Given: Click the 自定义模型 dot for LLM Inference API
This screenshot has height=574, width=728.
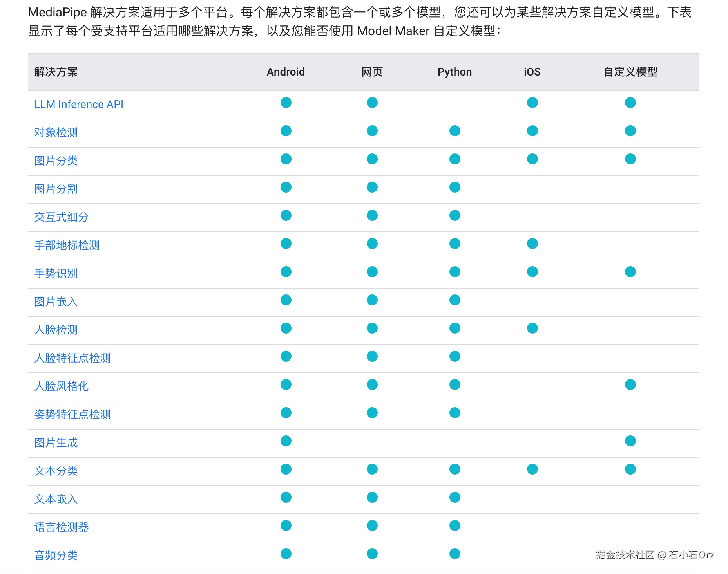Looking at the screenshot, I should click(x=630, y=103).
